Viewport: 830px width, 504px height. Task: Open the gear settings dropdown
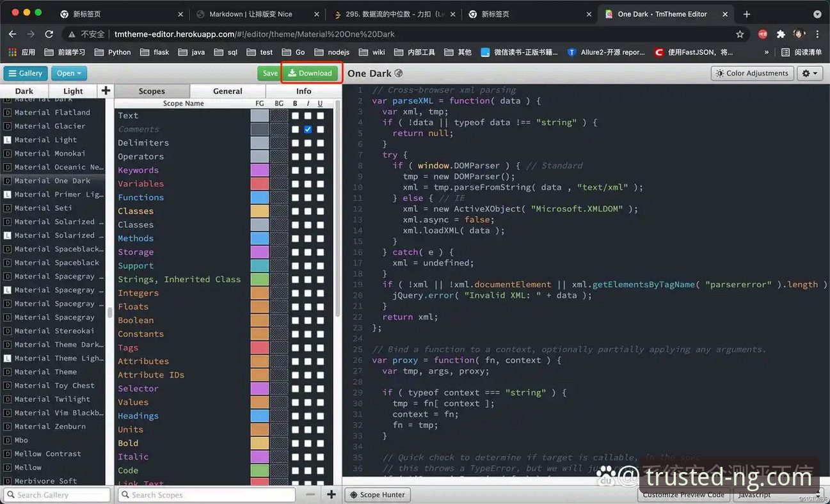(809, 72)
